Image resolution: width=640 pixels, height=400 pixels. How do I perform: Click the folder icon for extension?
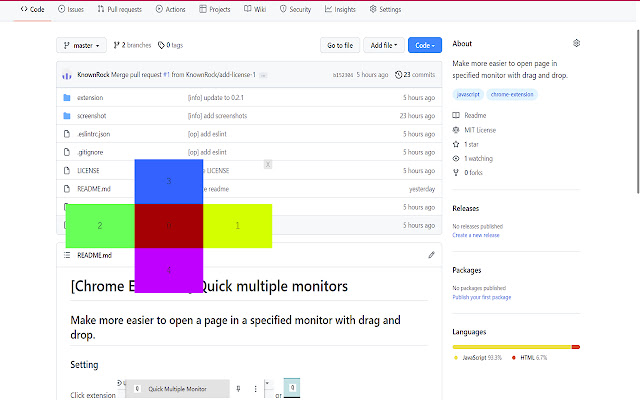(x=67, y=98)
